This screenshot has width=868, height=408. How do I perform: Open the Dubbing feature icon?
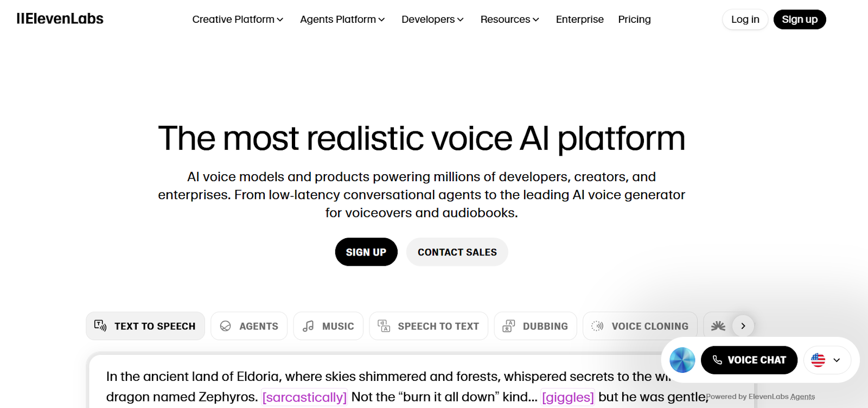[509, 326]
